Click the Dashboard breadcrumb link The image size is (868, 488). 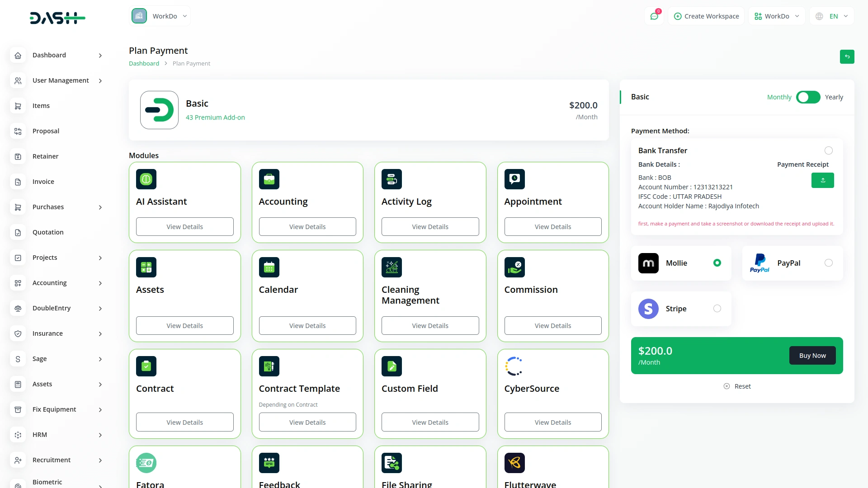pyautogui.click(x=144, y=64)
